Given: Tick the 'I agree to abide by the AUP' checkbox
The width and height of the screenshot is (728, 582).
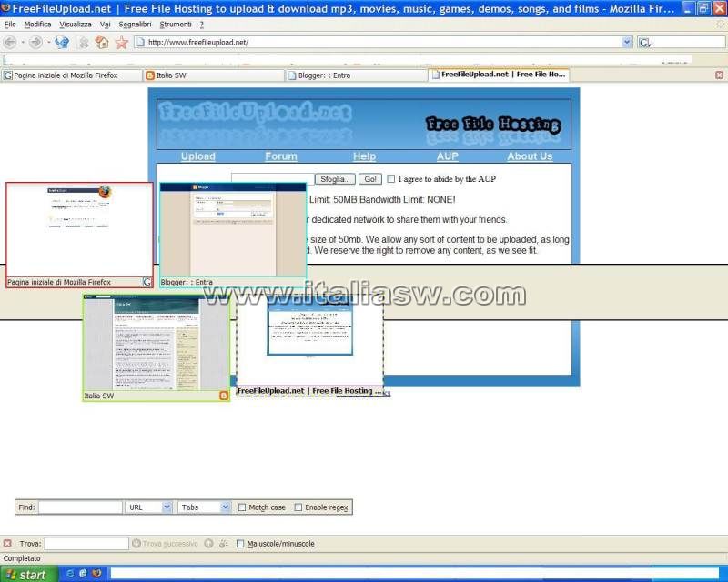Looking at the screenshot, I should click(391, 179).
